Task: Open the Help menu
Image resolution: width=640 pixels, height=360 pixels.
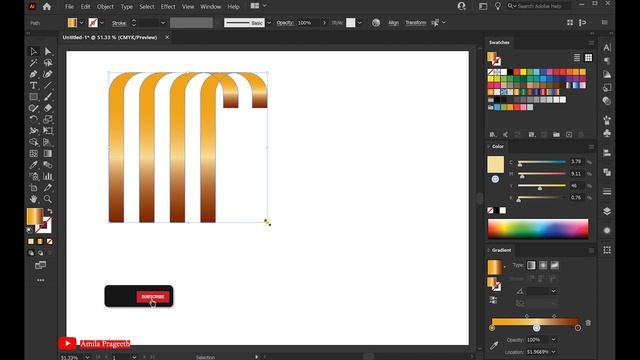Action: [x=233, y=7]
